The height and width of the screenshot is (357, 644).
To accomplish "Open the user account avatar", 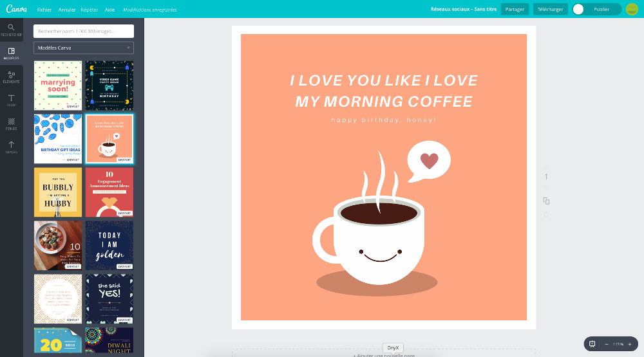I will tap(632, 9).
